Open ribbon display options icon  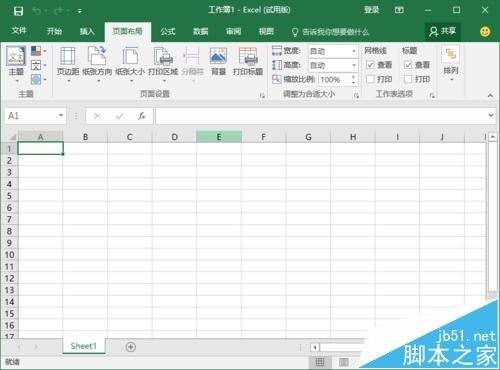pos(399,10)
